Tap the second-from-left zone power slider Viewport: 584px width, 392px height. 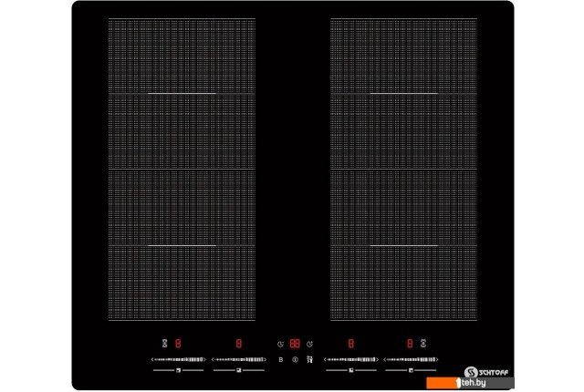[x=238, y=360]
